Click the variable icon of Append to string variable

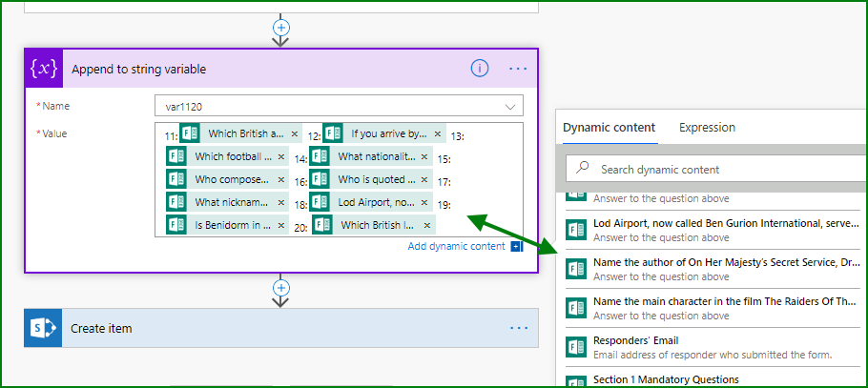44,69
